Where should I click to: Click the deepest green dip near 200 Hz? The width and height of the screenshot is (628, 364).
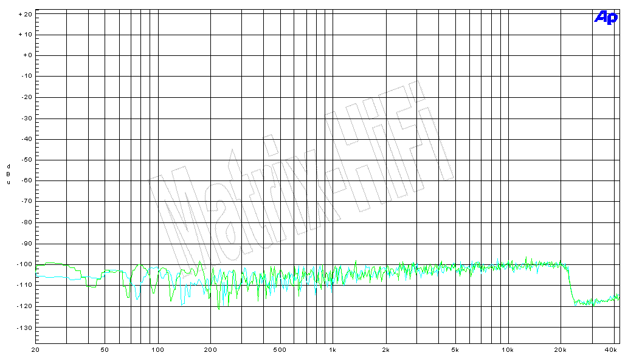[219, 308]
